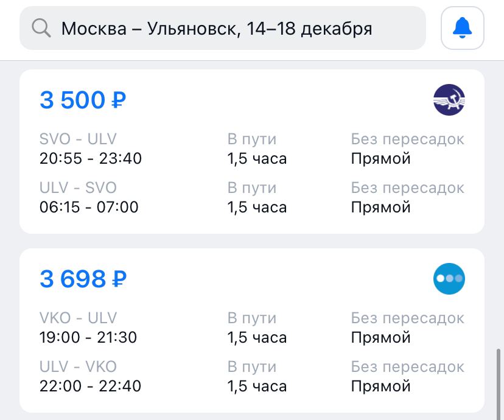Tap 'В пути' label on SVO - ULV row
The image size is (504, 420).
pos(252,139)
